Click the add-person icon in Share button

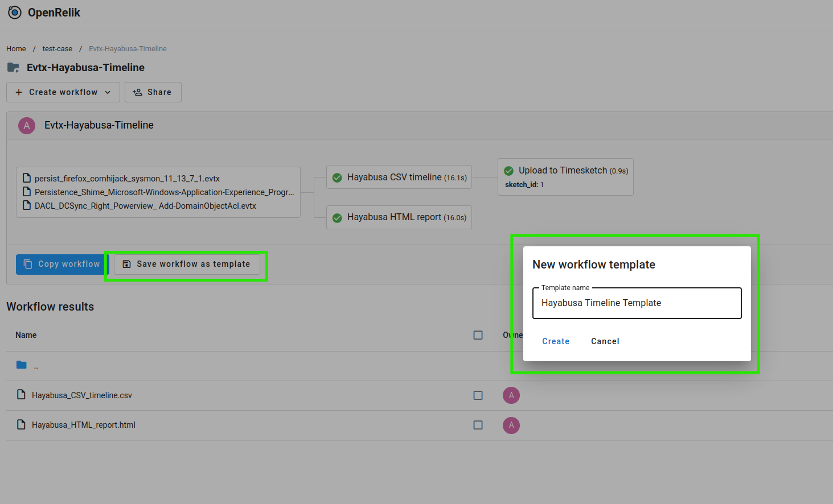[x=137, y=92]
